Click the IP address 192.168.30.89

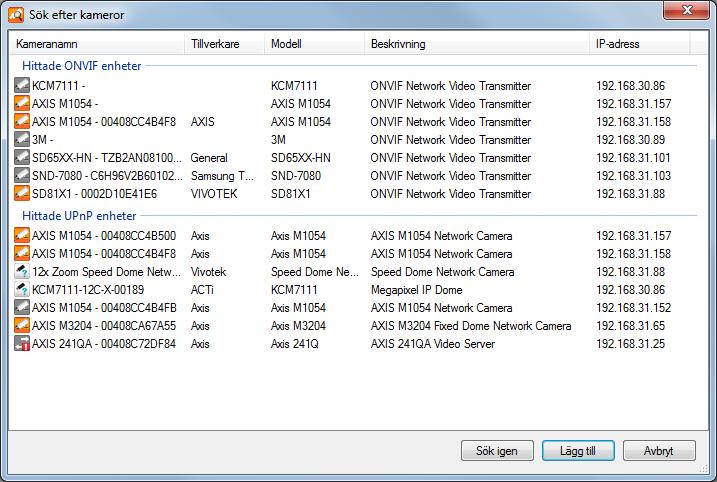point(631,139)
